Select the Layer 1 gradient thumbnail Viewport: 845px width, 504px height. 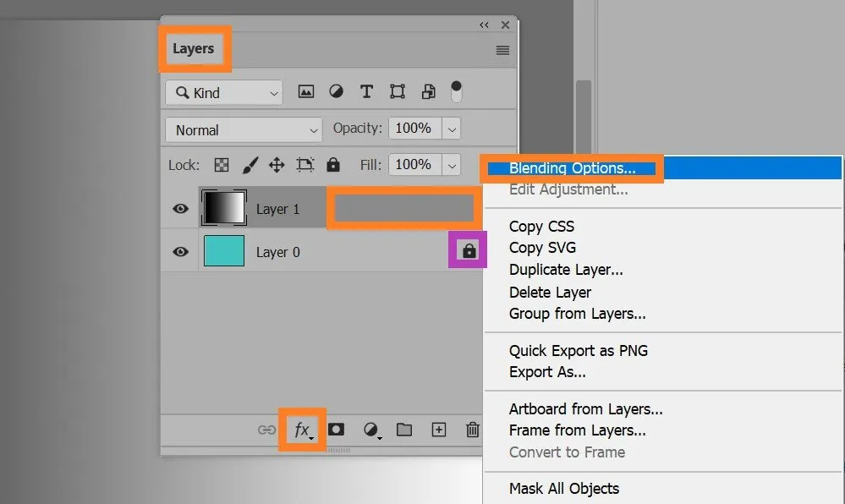[224, 207]
